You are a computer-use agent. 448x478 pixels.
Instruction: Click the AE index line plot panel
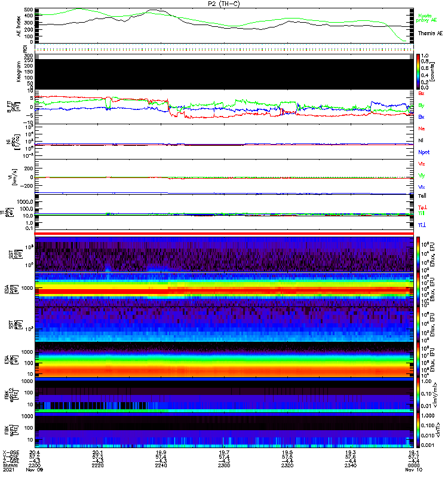pyautogui.click(x=224, y=25)
